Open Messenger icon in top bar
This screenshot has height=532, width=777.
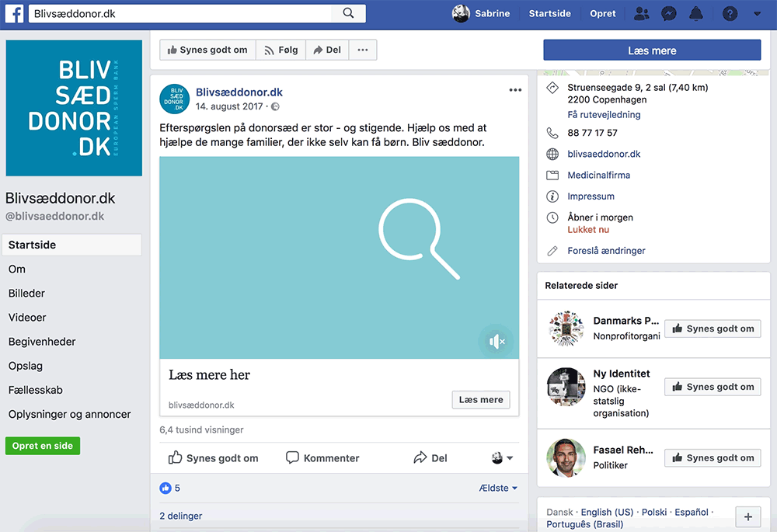668,13
